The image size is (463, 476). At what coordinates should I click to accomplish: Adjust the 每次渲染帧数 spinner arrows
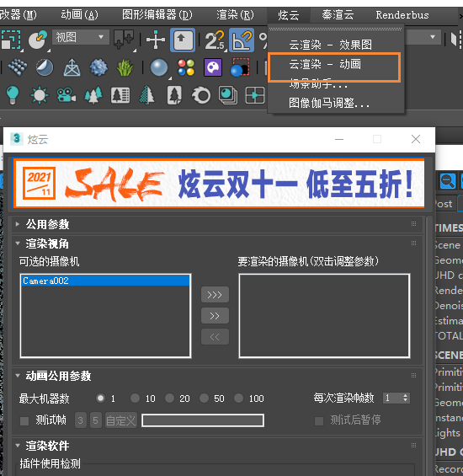tap(406, 398)
